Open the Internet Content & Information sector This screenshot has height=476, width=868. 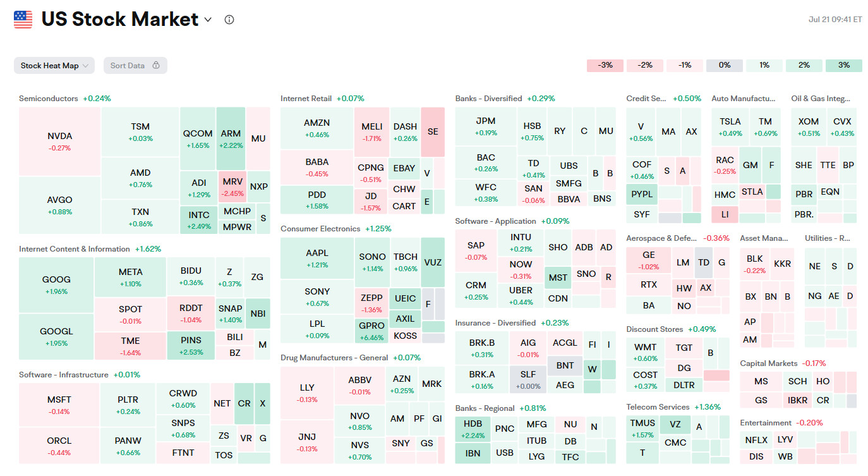(x=75, y=249)
